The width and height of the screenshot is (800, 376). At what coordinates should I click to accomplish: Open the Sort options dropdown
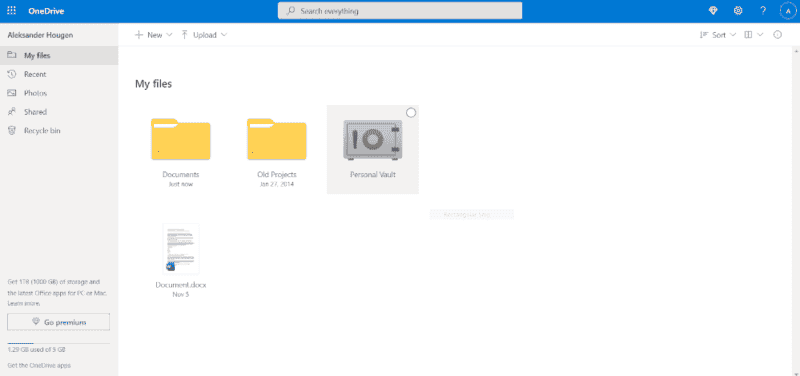(718, 35)
